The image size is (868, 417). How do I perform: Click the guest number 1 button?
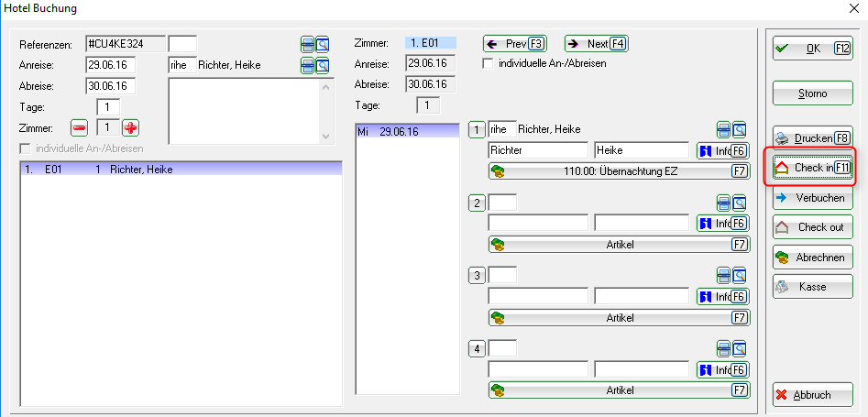tap(476, 131)
